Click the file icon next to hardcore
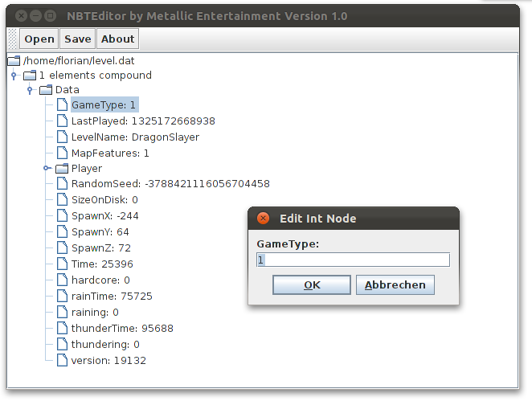This screenshot has height=405, width=532. (x=62, y=280)
